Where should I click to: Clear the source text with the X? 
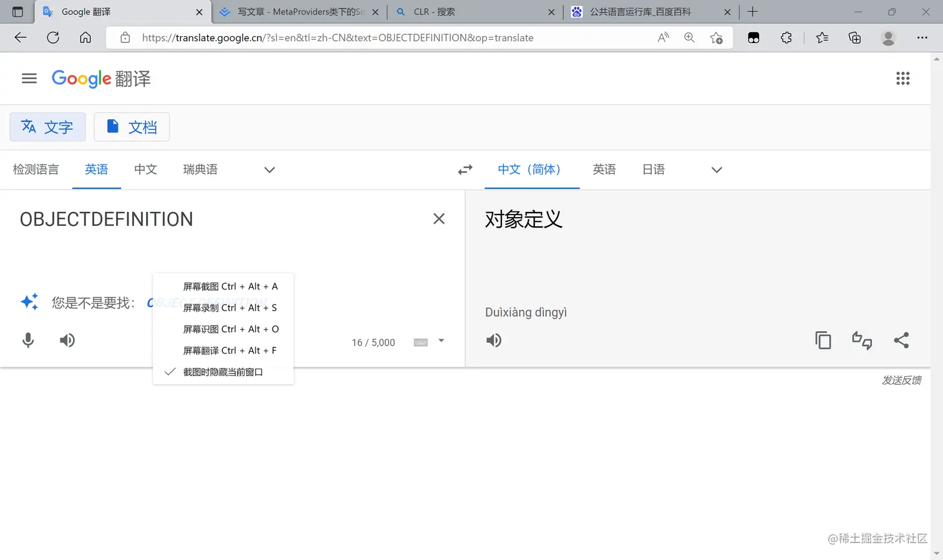pyautogui.click(x=439, y=219)
